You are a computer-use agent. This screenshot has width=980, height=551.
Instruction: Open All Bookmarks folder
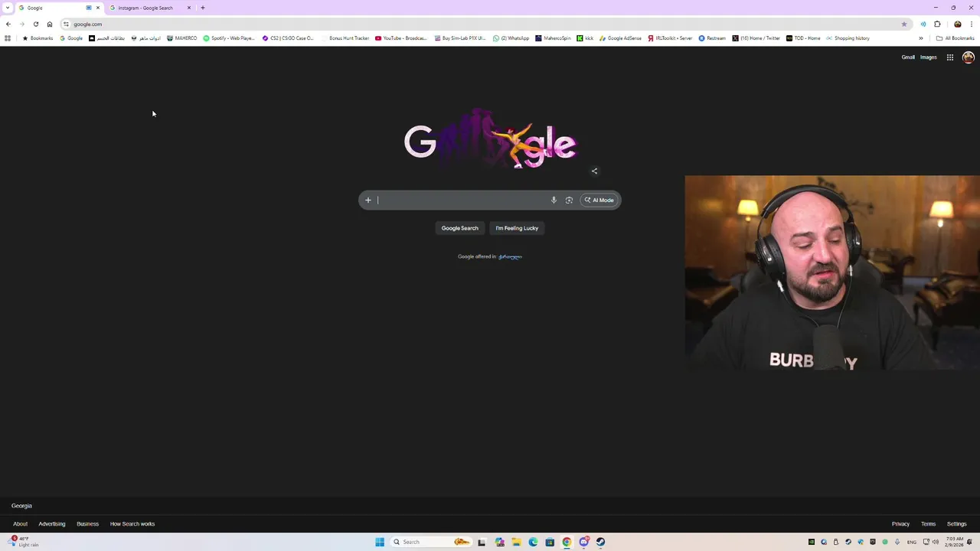click(955, 38)
